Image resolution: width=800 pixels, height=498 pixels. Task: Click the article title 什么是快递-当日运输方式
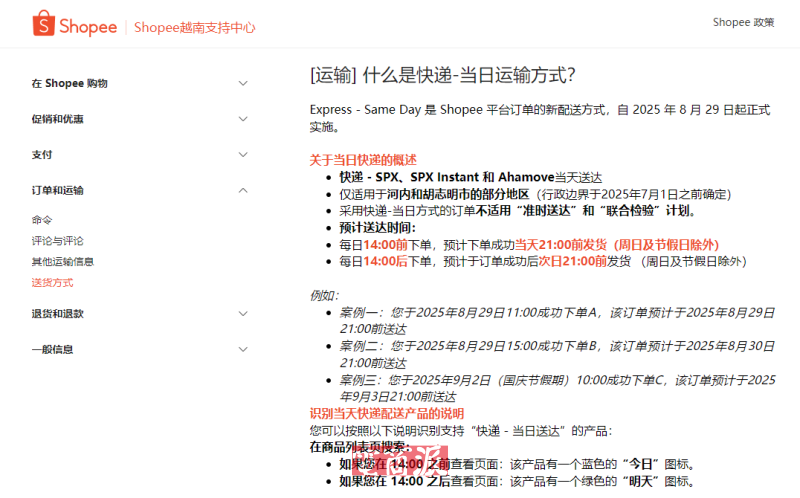pos(442,76)
